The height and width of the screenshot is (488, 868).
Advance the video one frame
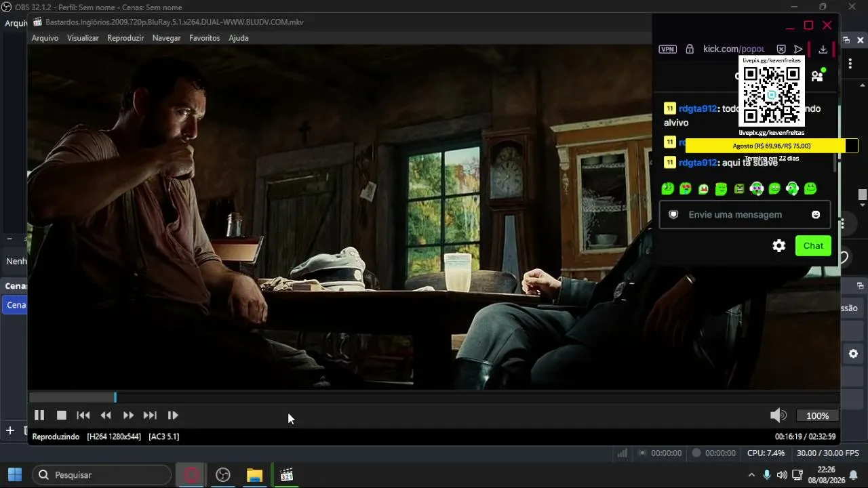coord(173,415)
